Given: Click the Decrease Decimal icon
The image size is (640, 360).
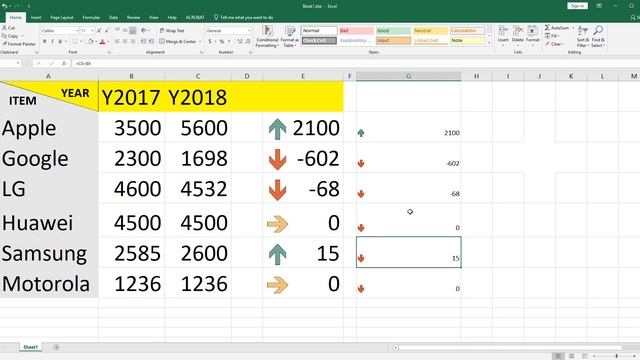Looking at the screenshot, I should (247, 42).
